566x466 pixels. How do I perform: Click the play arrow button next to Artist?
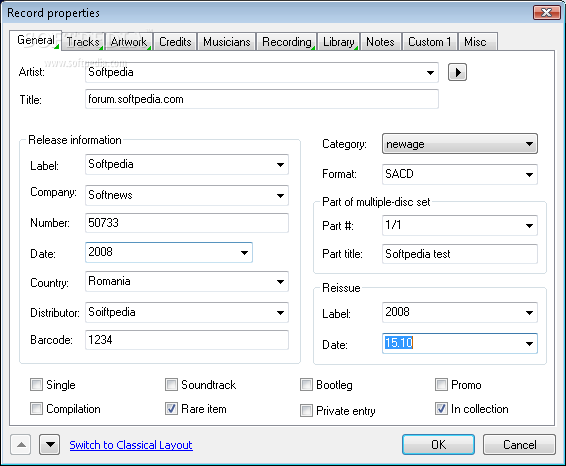click(x=457, y=72)
